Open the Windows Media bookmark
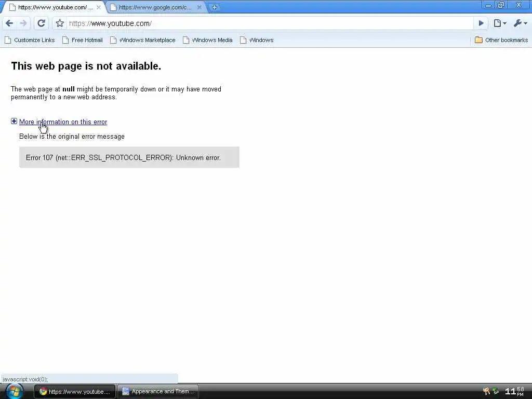The height and width of the screenshot is (399, 532). point(208,40)
